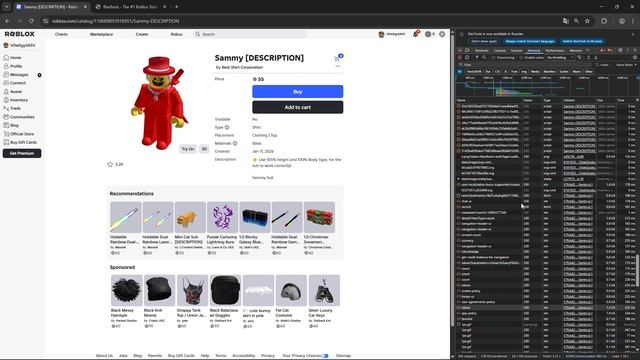This screenshot has width=640, height=360.
Task: Select the Other request type filter
Action: click(x=589, y=71)
